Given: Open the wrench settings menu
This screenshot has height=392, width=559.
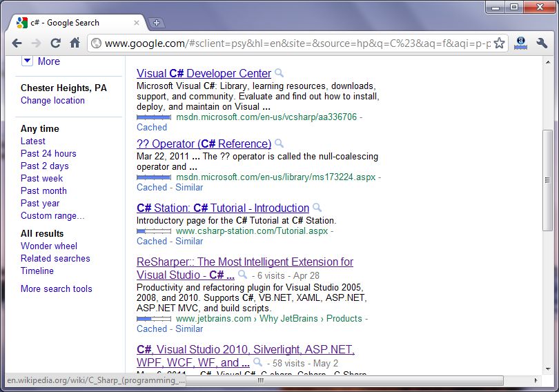Looking at the screenshot, I should [x=542, y=43].
